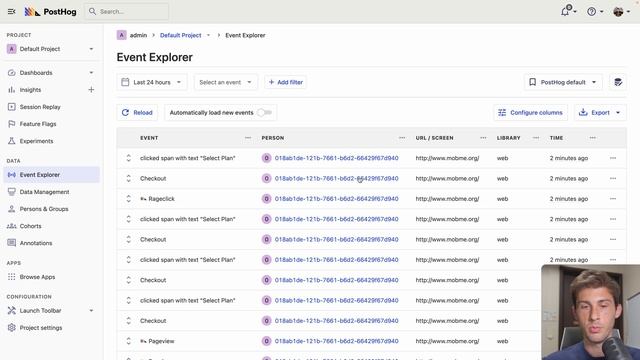Viewport: 640px width, 360px height.
Task: Click the PostHog logo
Action: click(x=50, y=12)
